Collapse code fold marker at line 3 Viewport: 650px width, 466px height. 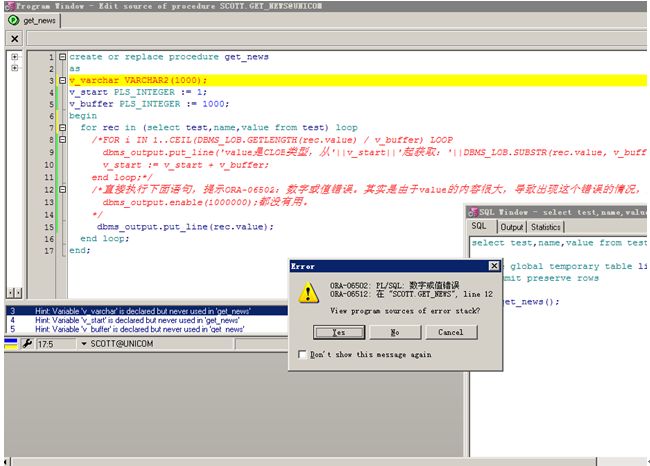coord(62,80)
